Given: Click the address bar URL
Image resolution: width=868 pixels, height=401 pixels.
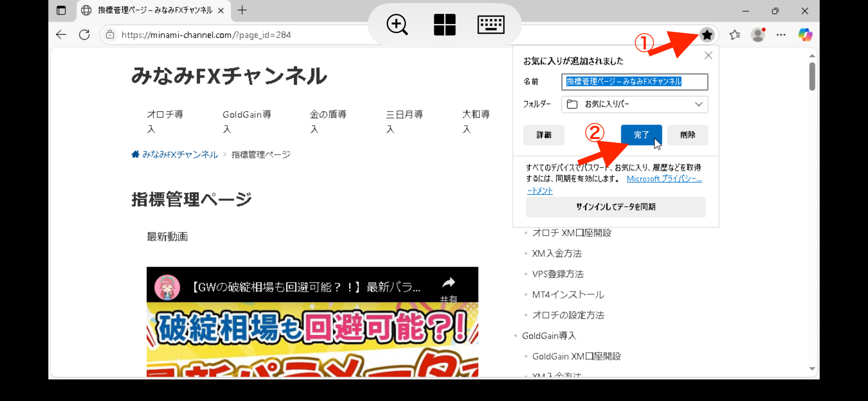Looking at the screenshot, I should coord(206,35).
